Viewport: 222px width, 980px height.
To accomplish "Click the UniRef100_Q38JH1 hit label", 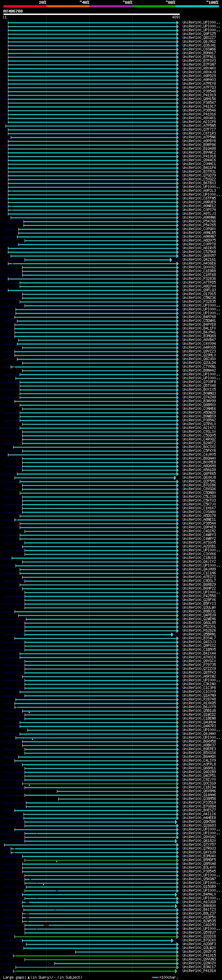I will click(x=199, y=45).
